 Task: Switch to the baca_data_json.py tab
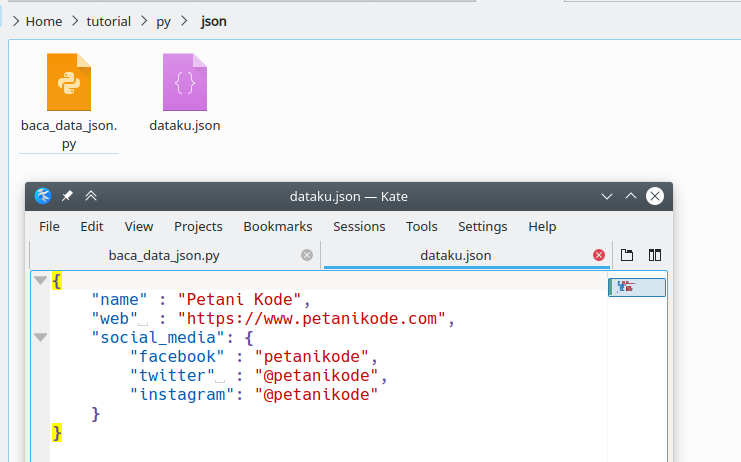(x=175, y=255)
